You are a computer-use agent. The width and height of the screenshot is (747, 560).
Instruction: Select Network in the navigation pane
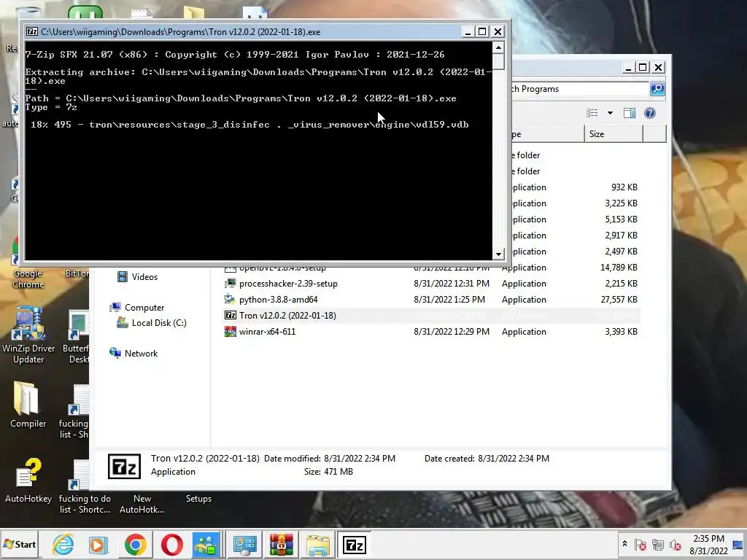click(134, 354)
